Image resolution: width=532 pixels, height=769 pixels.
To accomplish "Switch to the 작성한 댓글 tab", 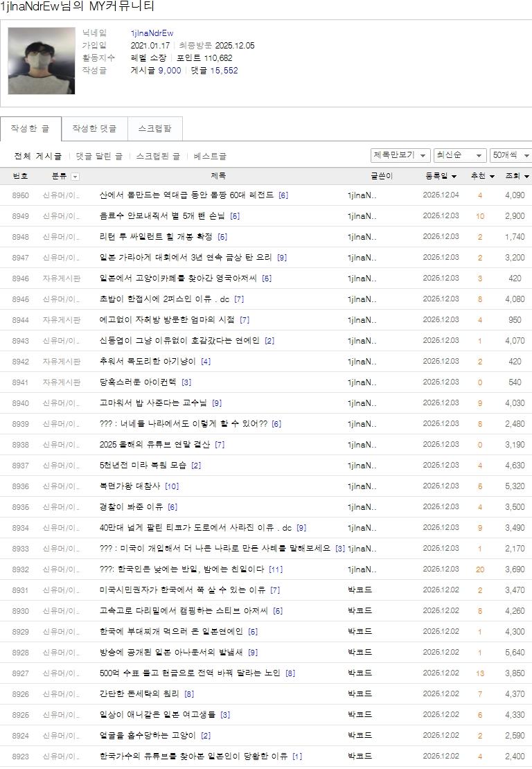I will 95,128.
